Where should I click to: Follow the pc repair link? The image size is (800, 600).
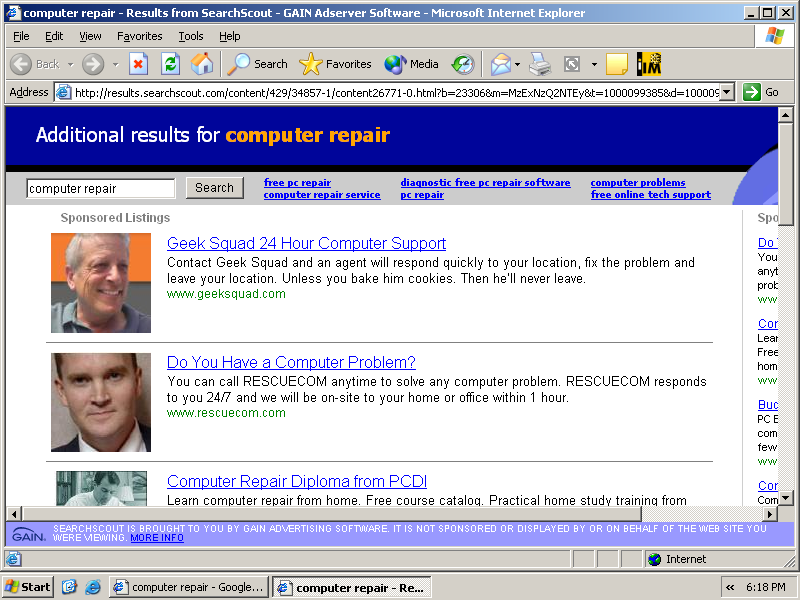click(x=422, y=195)
